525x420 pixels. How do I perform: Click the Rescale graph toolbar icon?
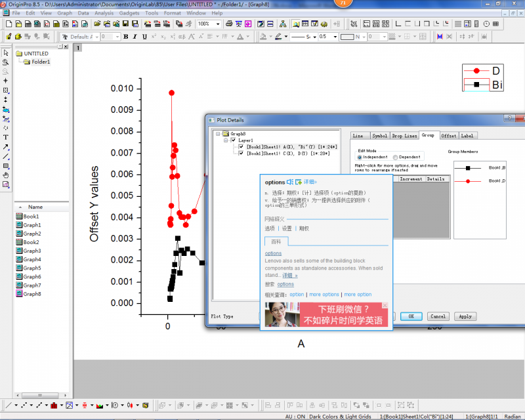(x=354, y=24)
